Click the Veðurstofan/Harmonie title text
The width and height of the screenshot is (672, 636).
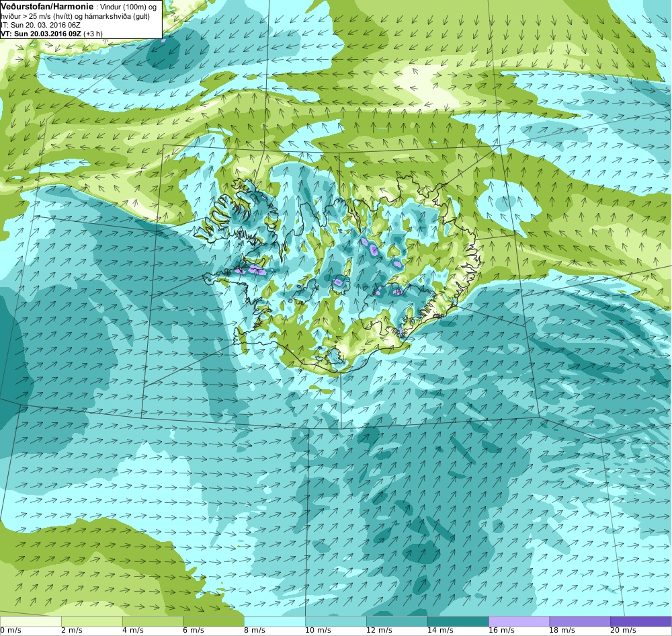47,7
